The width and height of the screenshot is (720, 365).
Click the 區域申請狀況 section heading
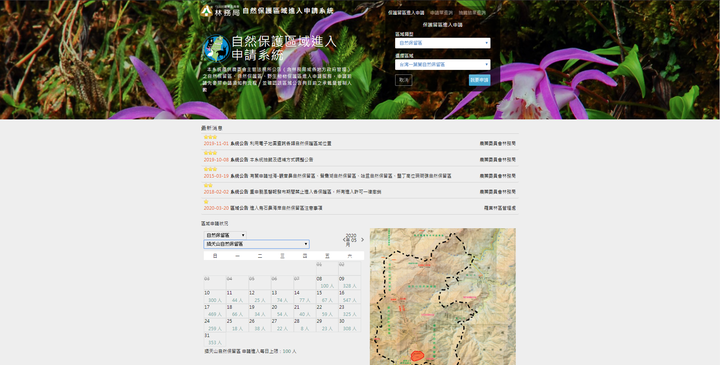214,224
